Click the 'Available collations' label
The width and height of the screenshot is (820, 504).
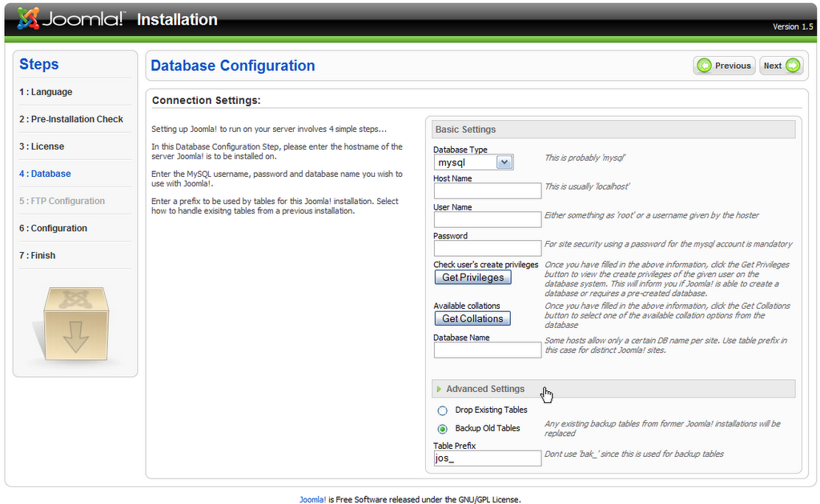(467, 306)
